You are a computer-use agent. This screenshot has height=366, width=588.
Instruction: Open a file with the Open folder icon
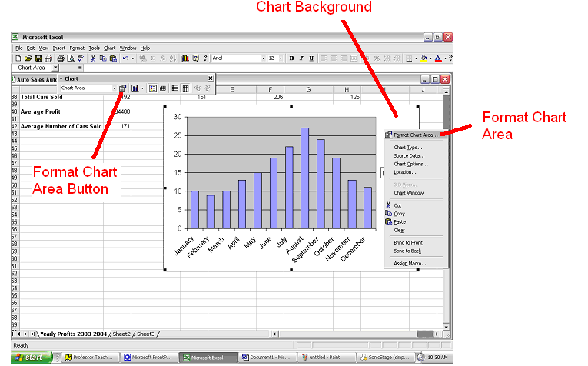[28, 58]
